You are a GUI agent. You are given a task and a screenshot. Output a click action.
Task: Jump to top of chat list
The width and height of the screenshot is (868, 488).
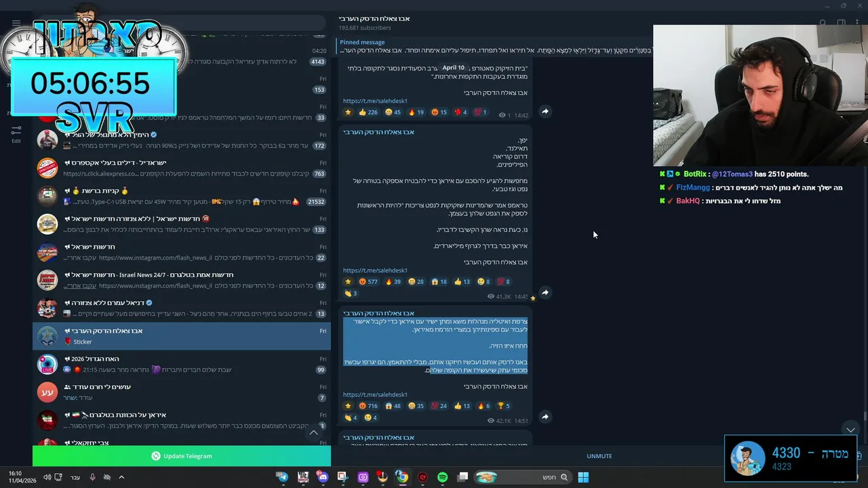[313, 432]
